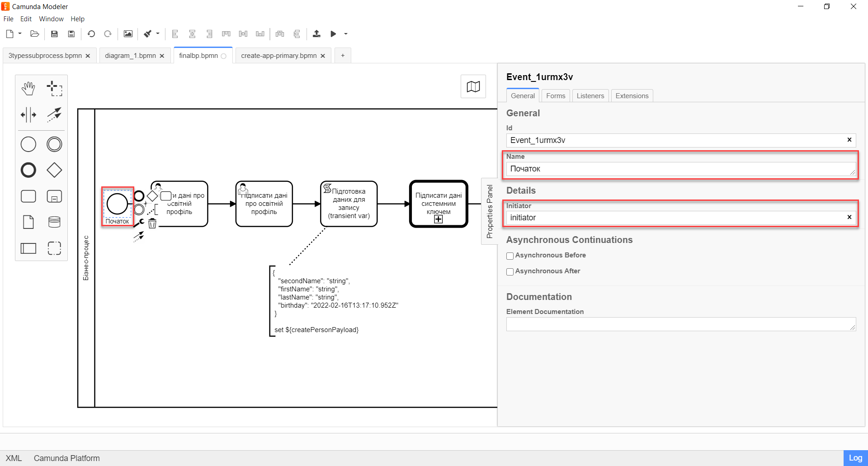Collapse the Properties Panel side toggle
This screenshot has height=466, width=868.
tap(490, 211)
